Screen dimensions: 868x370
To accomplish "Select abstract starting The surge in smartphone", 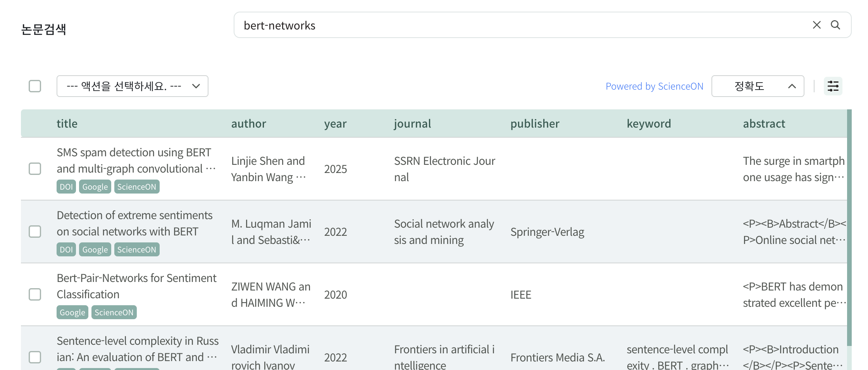I will [x=794, y=169].
